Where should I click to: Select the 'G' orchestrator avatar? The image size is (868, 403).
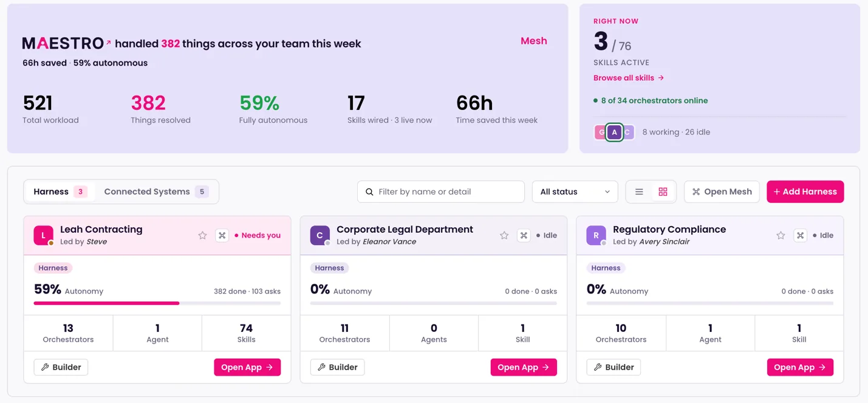tap(600, 132)
